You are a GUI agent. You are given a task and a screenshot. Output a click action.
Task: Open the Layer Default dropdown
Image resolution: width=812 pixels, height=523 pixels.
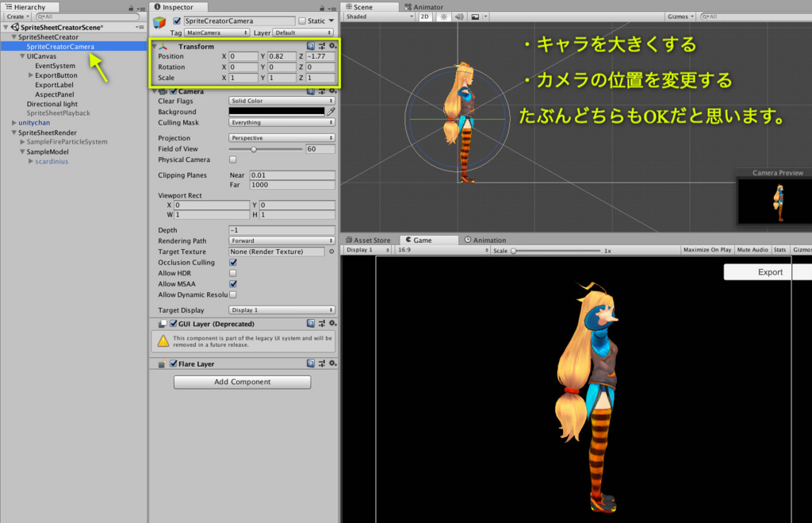pos(303,33)
